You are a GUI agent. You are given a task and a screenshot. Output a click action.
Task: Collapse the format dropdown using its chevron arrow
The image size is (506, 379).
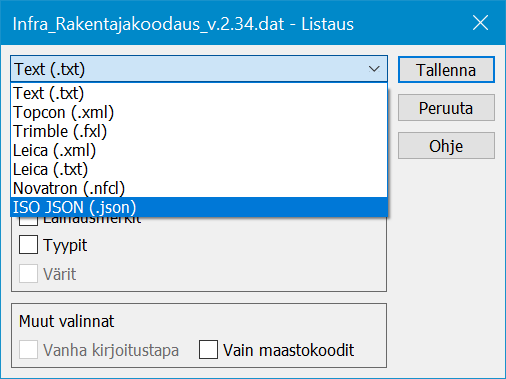[374, 69]
